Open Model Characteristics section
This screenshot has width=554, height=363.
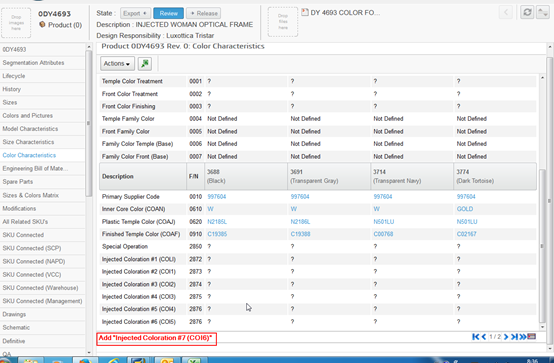point(42,129)
